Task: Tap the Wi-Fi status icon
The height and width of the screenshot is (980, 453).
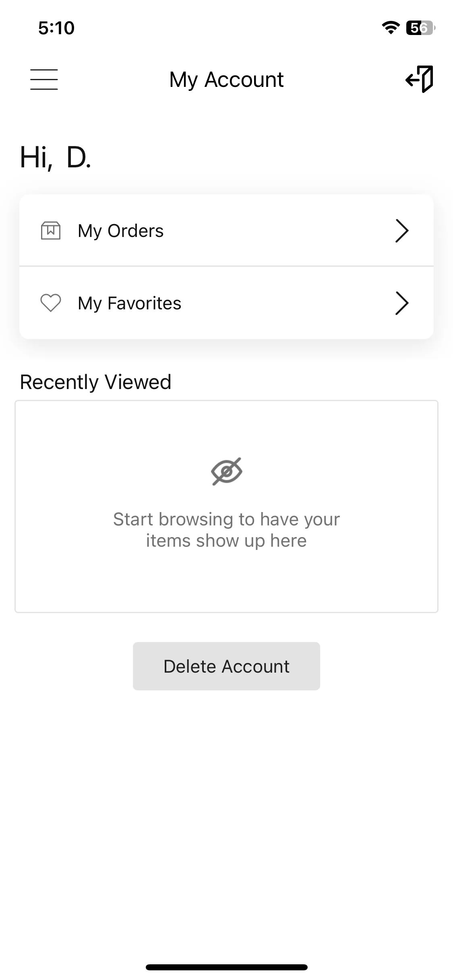Action: 390,28
